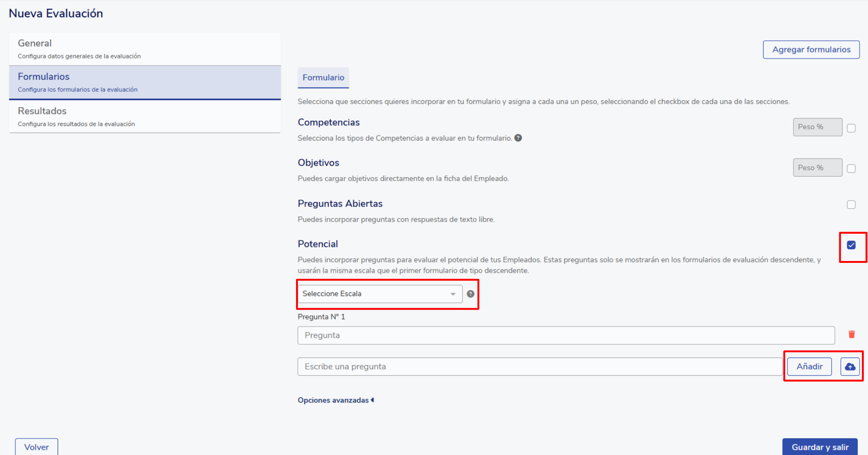Uncheck the Potencial section checkbox

(851, 245)
